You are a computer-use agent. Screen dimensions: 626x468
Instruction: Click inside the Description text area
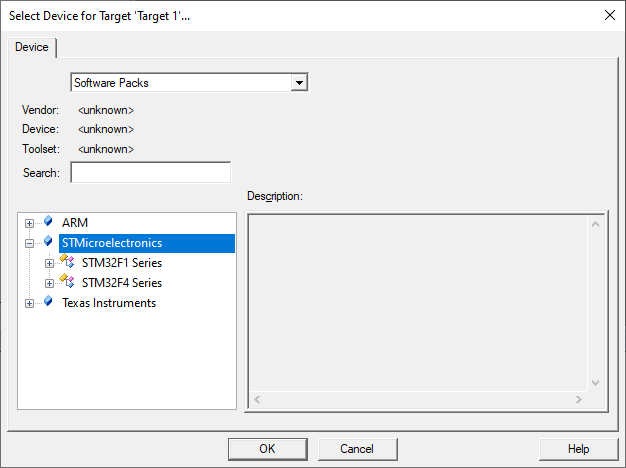pyautogui.click(x=418, y=303)
